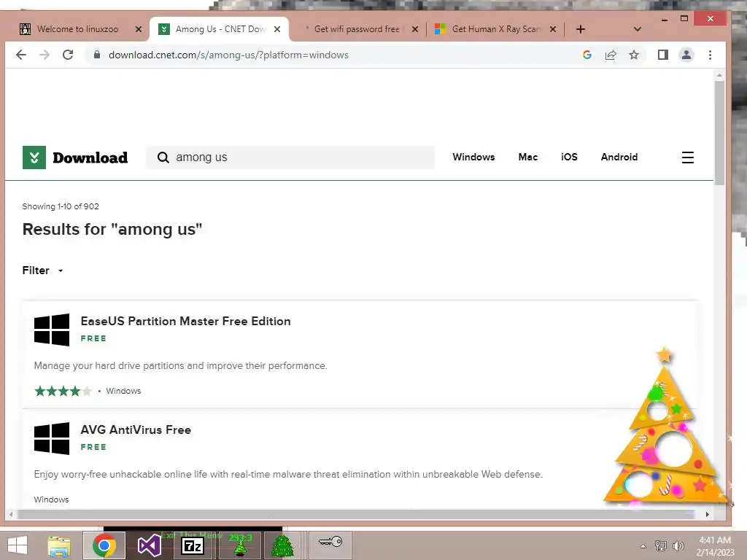
Task: Open tab search chevron dropdown
Action: click(x=638, y=29)
